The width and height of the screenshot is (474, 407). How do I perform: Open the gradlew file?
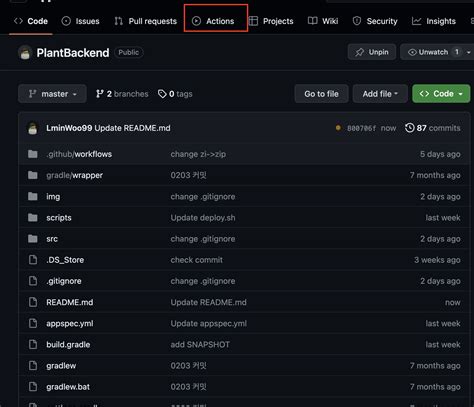pos(61,366)
